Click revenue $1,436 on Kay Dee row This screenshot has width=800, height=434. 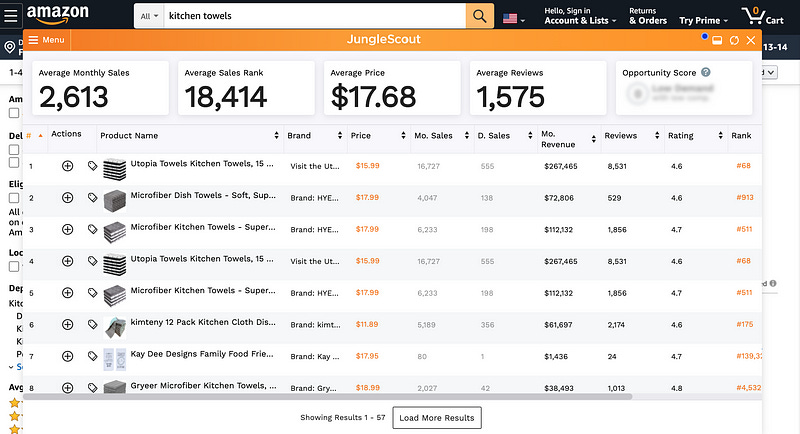[556, 356]
